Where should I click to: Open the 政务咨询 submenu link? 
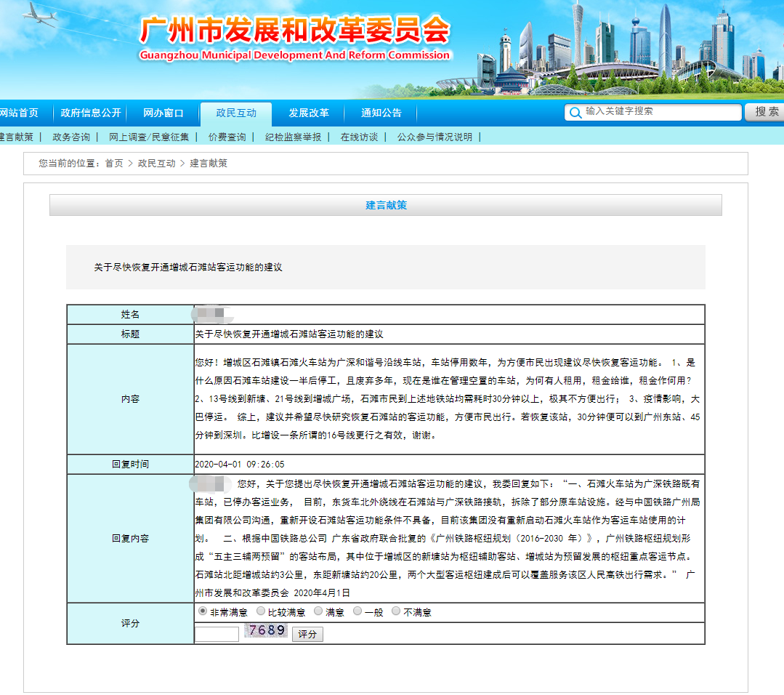point(71,137)
